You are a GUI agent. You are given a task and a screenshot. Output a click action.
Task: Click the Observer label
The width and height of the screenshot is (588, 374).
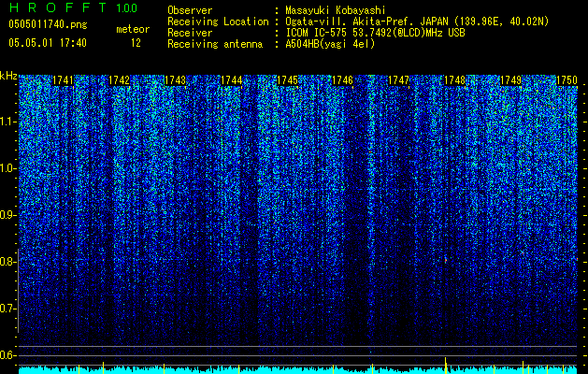pyautogui.click(x=190, y=10)
